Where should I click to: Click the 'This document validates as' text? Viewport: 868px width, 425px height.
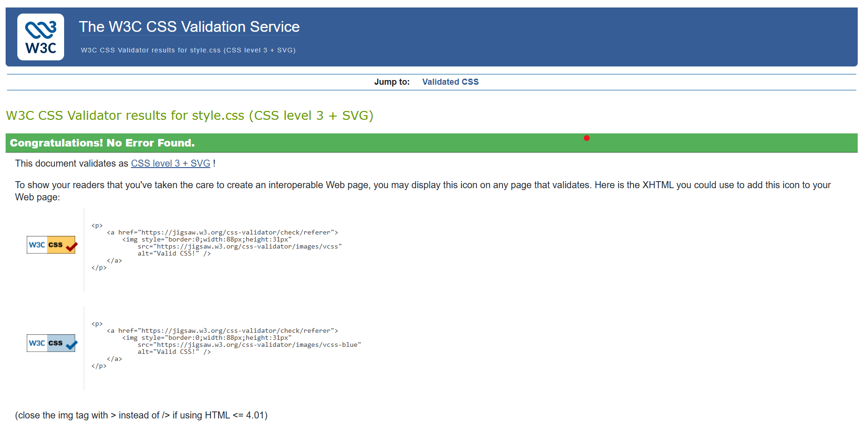tap(72, 163)
